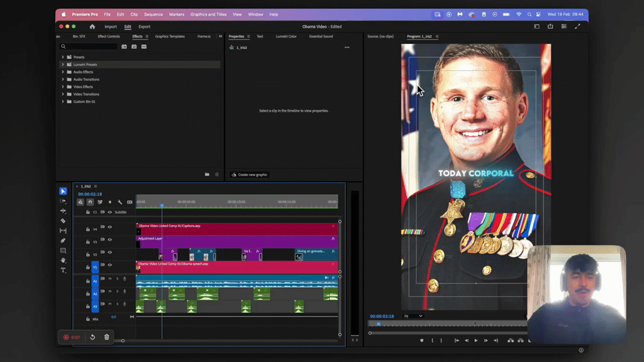
Task: Click the timeline horizontal zoom scroll handle
Action: point(123,341)
